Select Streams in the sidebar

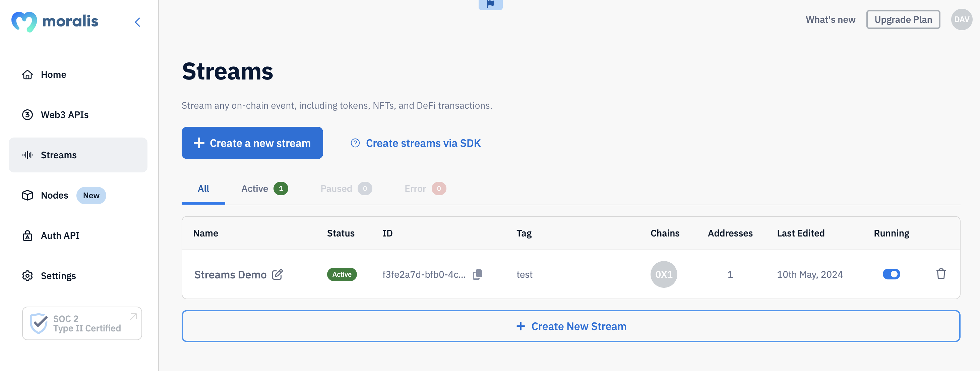78,155
